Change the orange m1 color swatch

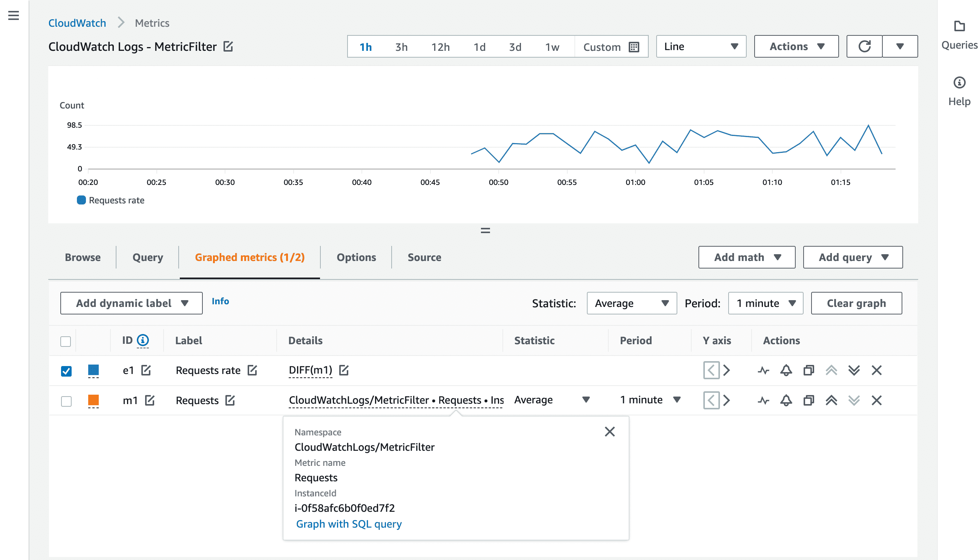point(93,400)
